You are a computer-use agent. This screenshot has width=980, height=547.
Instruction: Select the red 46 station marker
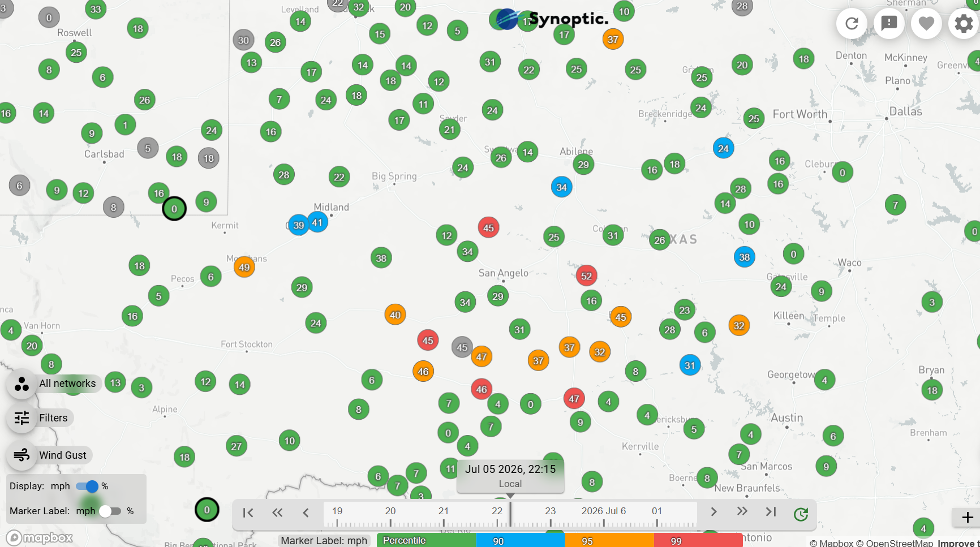(482, 389)
